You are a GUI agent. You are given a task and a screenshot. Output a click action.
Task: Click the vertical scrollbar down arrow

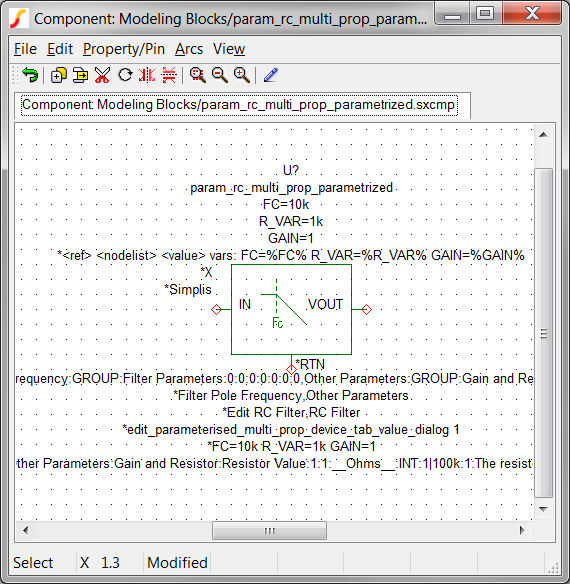544,509
